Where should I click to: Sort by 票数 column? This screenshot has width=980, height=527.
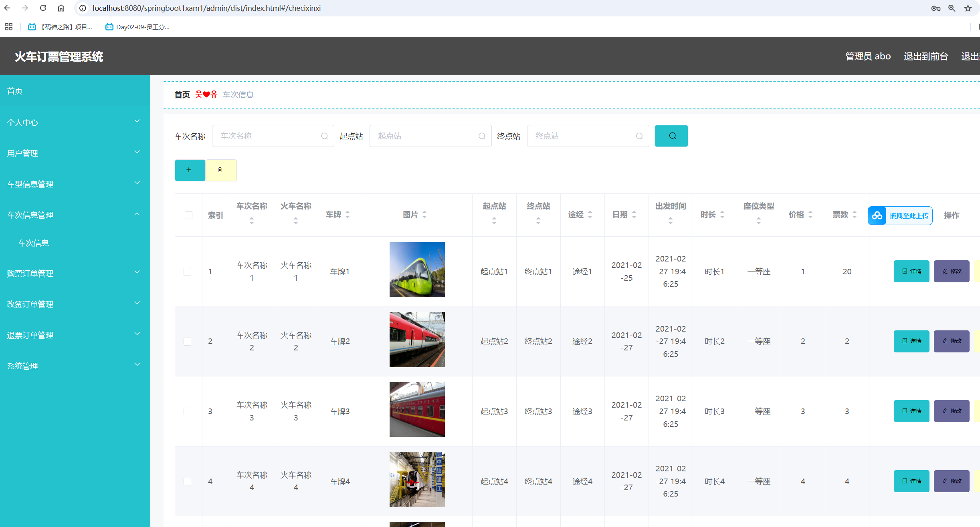pyautogui.click(x=855, y=215)
